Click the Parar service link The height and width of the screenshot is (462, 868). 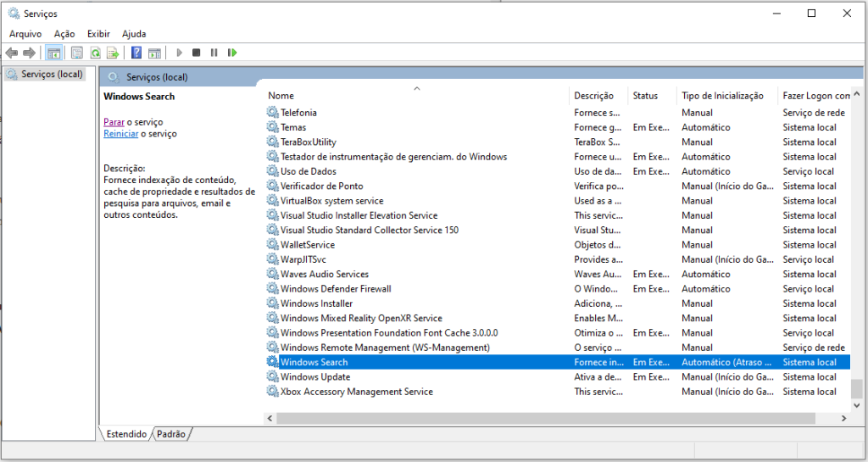(x=114, y=122)
